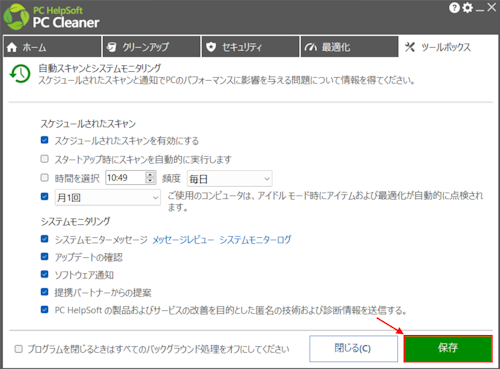The image size is (500, 369).
Task: Click the PC Cleaner leaf logo
Action: tap(16, 17)
